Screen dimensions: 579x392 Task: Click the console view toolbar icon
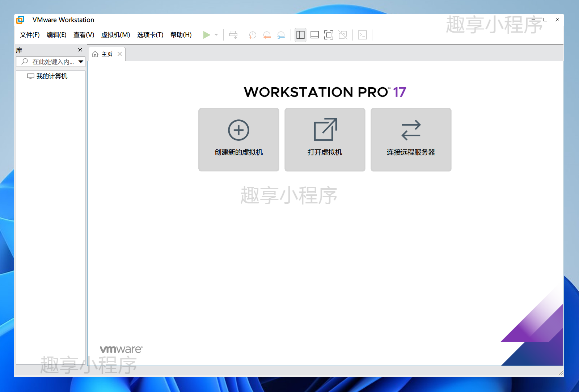(x=362, y=35)
